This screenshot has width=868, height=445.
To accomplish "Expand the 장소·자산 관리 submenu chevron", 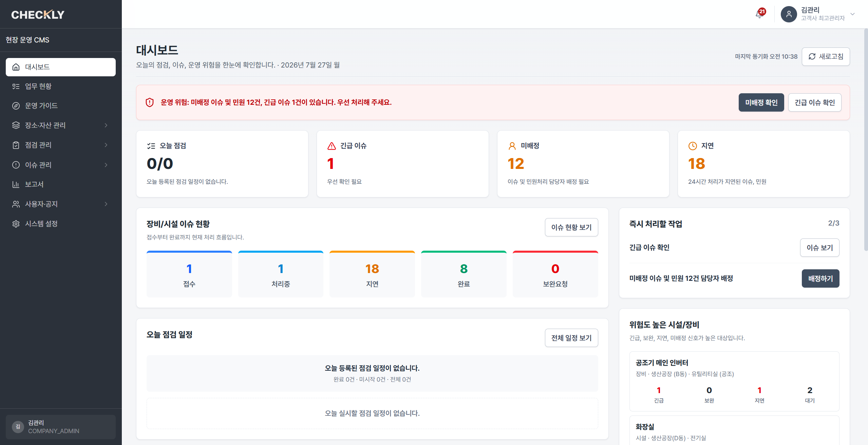I will [106, 125].
